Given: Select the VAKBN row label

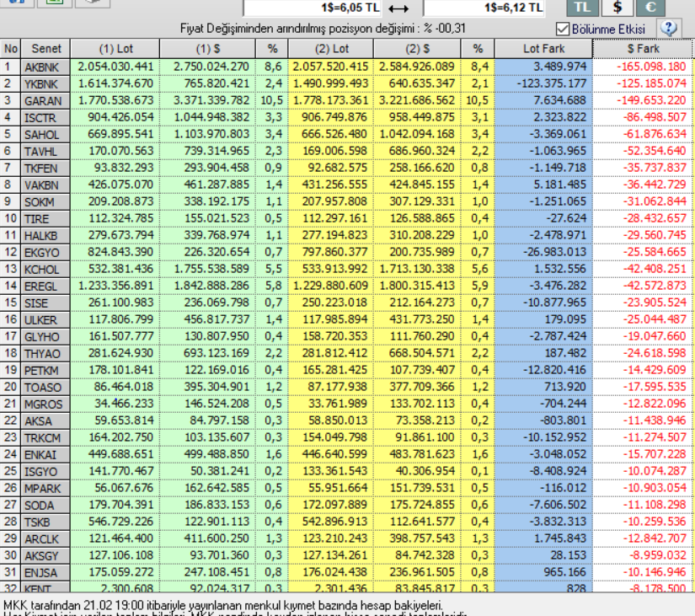Looking at the screenshot, I should click(x=45, y=185).
